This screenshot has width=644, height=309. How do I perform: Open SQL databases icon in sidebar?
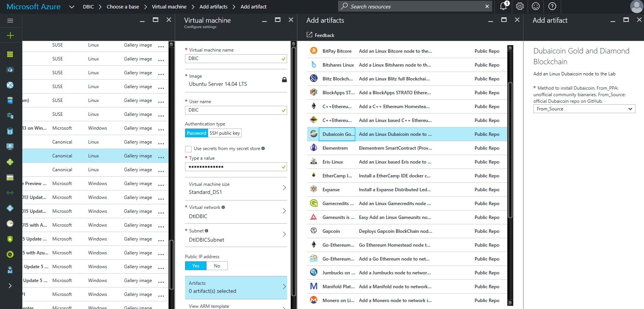click(10, 100)
